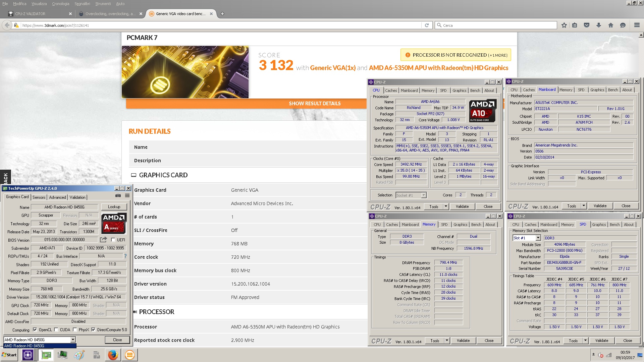Launch Paint from the taskbar

point(79,355)
